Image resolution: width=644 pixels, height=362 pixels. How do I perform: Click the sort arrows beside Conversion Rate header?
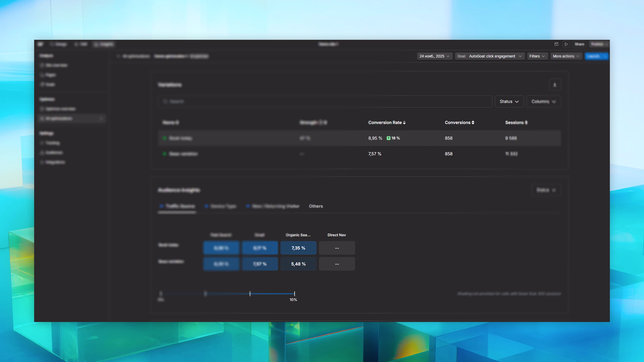pyautogui.click(x=404, y=122)
